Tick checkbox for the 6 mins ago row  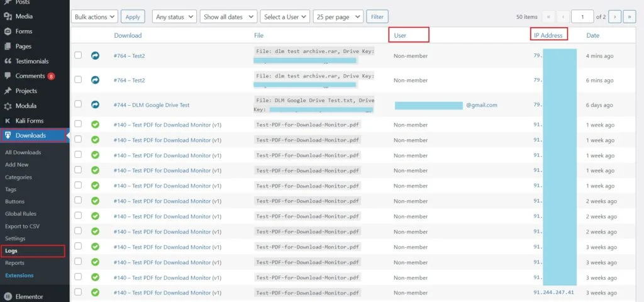point(78,80)
